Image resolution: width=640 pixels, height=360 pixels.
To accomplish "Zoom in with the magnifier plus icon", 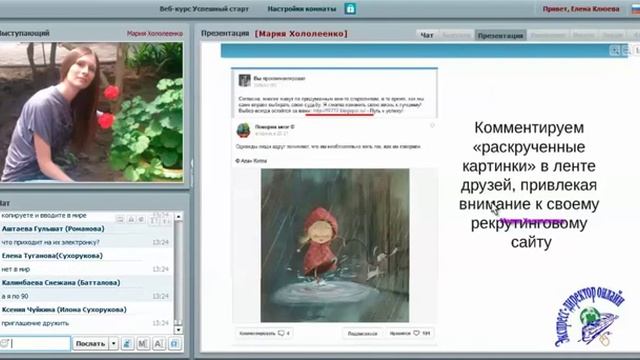I will point(615,50).
